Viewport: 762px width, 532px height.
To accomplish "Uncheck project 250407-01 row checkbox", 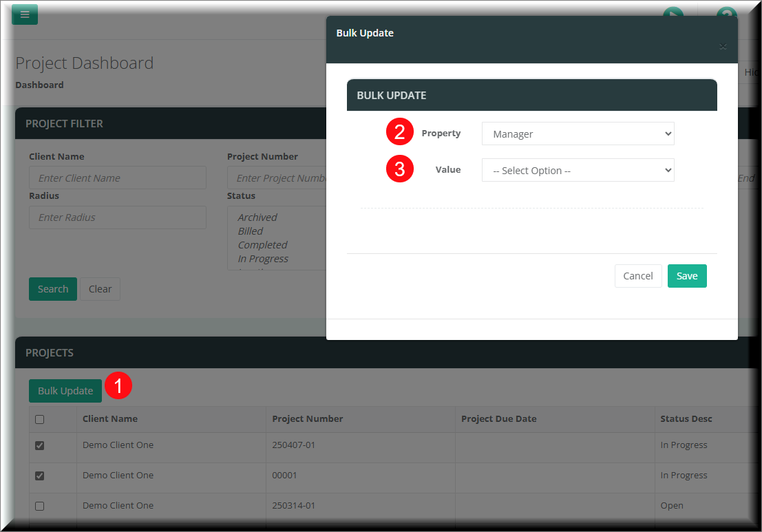I will pyautogui.click(x=39, y=445).
